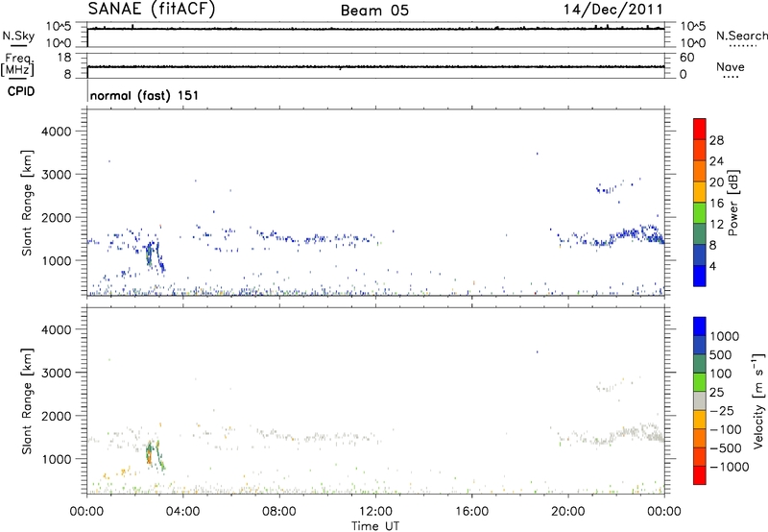Click the 16:00 time axis label
The width and height of the screenshot is (768, 532).
coord(471,512)
